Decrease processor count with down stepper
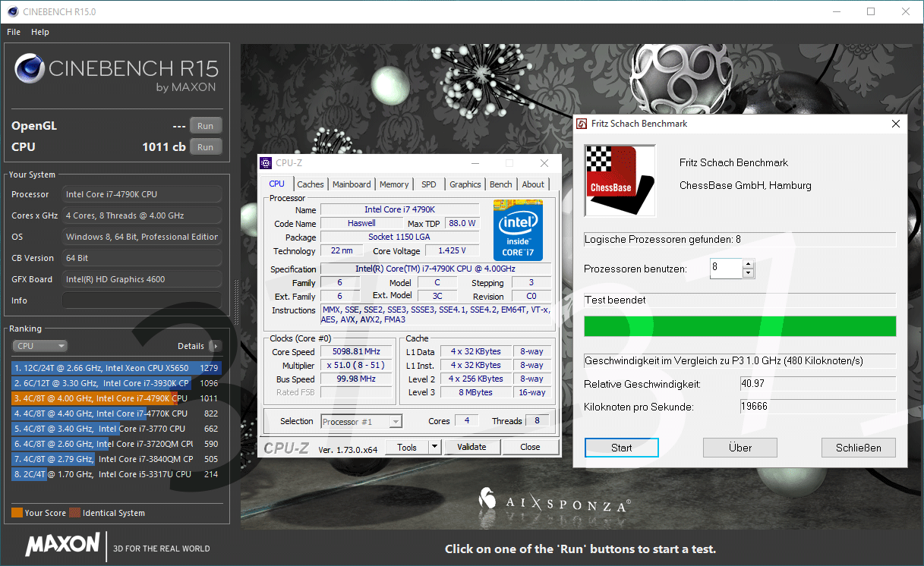The height and width of the screenshot is (566, 924). click(748, 274)
